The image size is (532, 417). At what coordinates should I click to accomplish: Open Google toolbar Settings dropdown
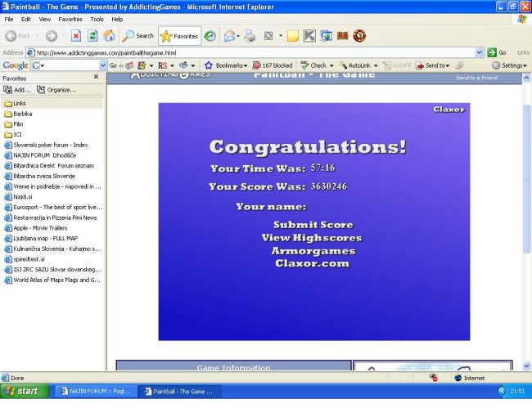pos(509,65)
